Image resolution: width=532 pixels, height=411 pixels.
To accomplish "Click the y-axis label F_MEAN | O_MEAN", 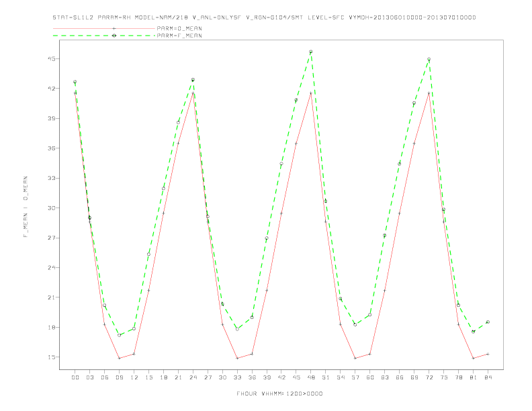I will coord(26,207).
